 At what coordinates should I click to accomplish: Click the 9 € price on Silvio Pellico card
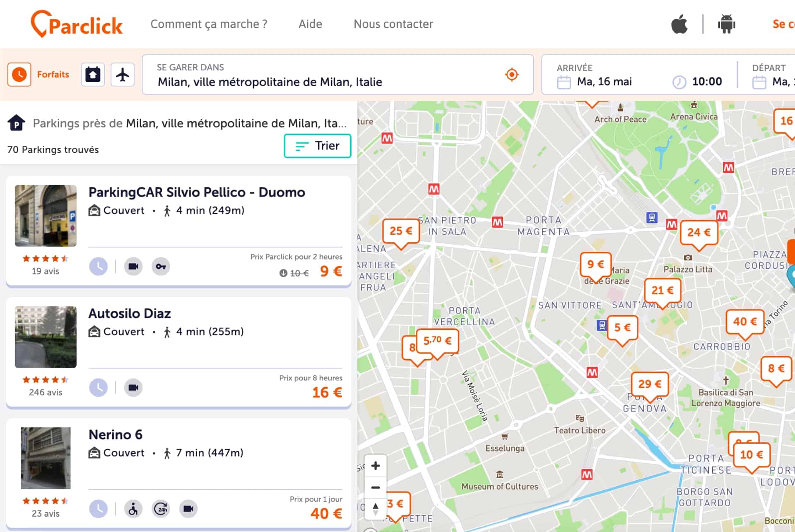point(331,272)
